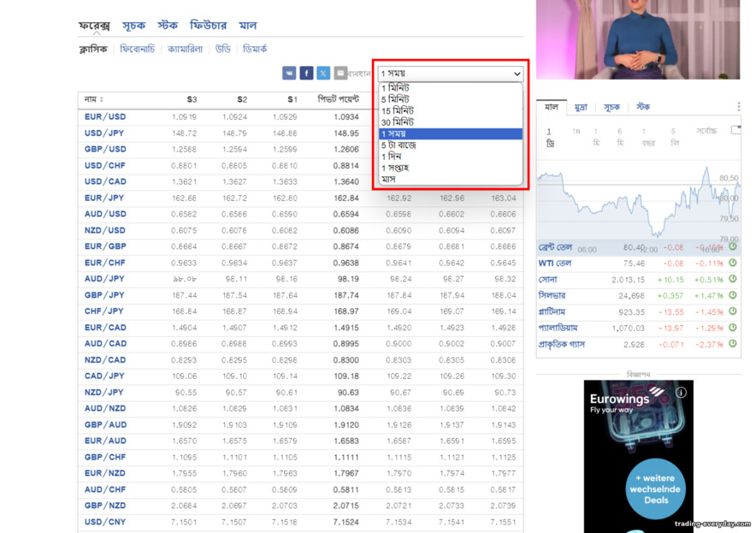The image size is (756, 533).
Task: Open the AUD/NZD pair link
Action: (105, 408)
